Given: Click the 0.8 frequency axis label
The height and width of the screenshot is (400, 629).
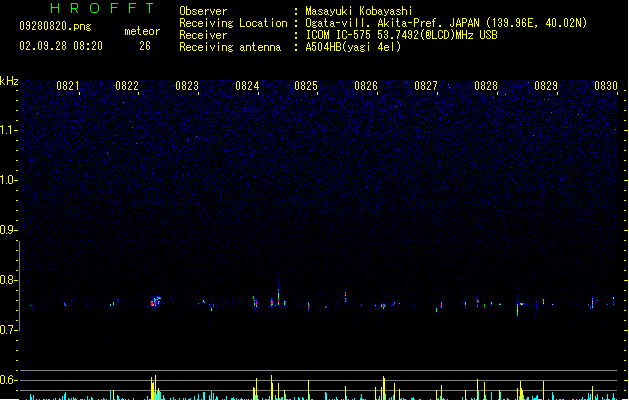Looking at the screenshot, I should click(9, 280).
